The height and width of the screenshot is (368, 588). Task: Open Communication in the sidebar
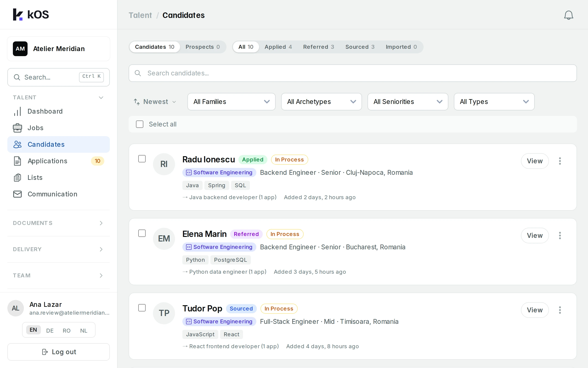point(59,194)
